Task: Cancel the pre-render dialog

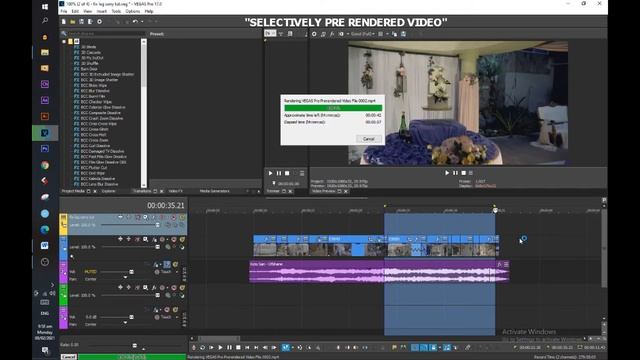Action: point(369,139)
